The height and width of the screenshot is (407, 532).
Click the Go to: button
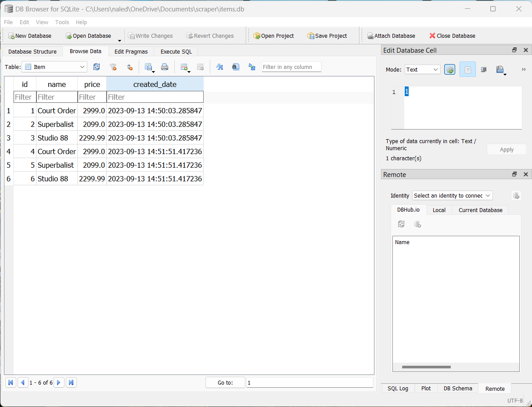(225, 382)
